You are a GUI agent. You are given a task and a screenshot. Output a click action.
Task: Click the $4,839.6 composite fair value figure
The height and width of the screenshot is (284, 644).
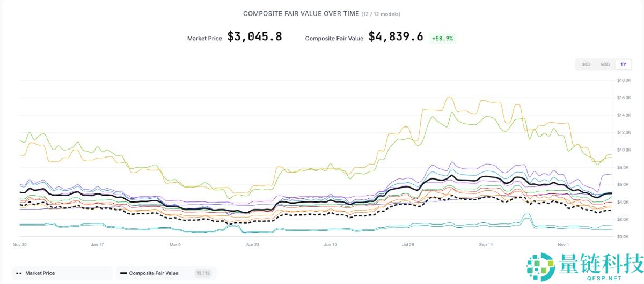click(396, 37)
